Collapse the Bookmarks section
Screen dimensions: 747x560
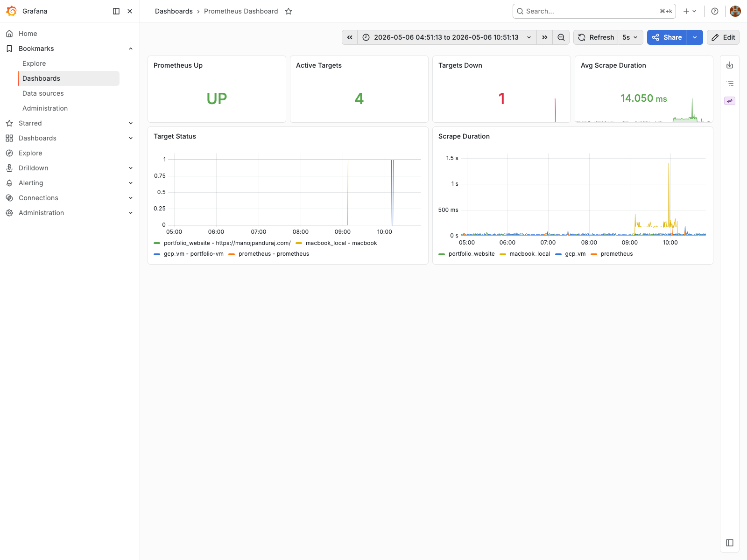(x=131, y=49)
